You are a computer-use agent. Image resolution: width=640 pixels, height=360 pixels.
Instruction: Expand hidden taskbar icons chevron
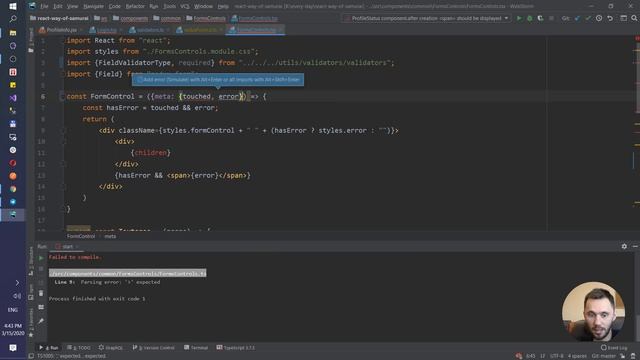click(x=17, y=282)
